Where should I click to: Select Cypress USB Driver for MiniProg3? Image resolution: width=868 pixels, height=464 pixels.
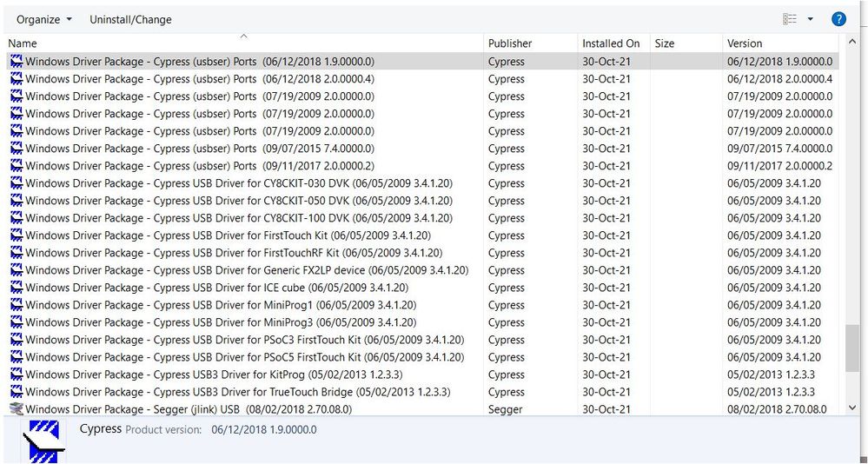point(422,322)
